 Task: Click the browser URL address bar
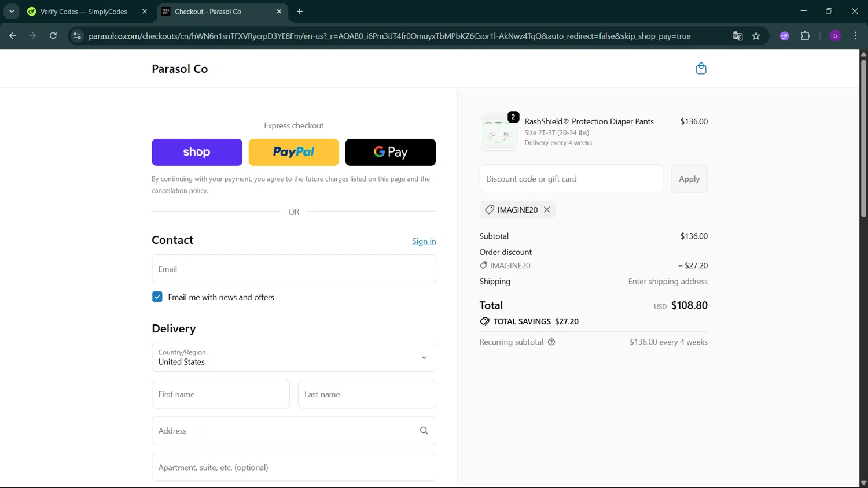point(389,36)
